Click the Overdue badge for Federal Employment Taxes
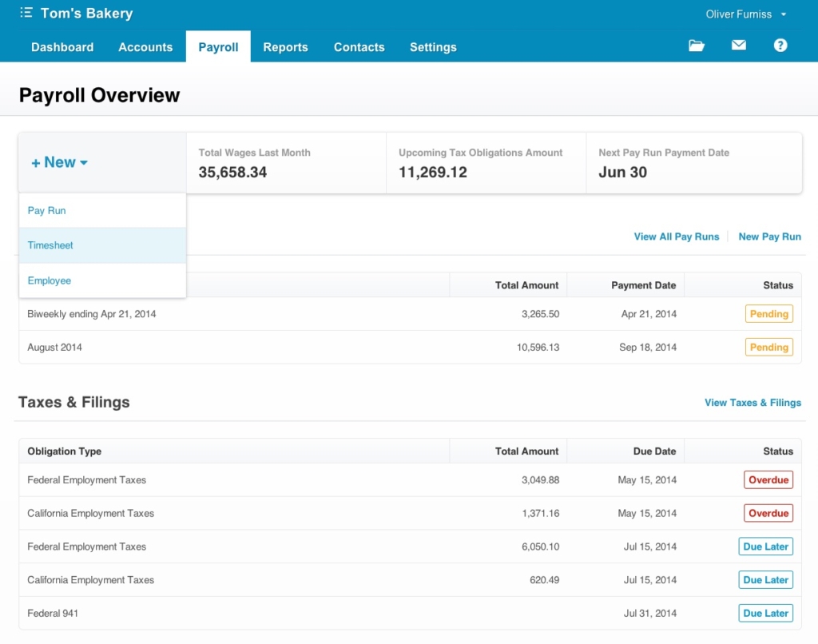 768,479
